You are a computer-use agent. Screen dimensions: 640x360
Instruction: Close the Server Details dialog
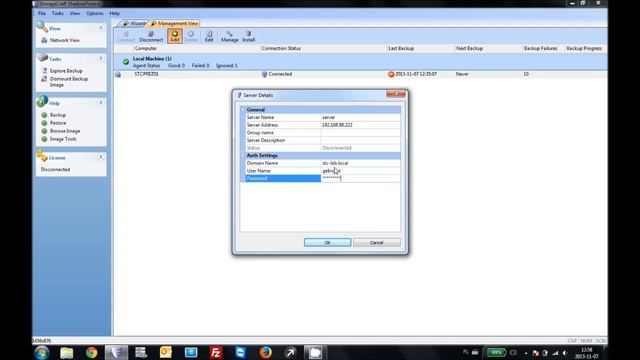click(396, 94)
